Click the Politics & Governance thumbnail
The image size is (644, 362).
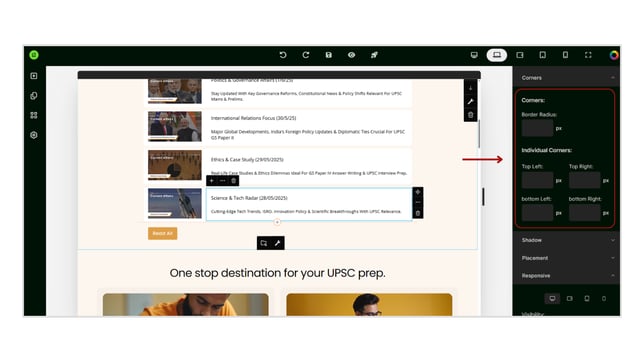coord(175,91)
